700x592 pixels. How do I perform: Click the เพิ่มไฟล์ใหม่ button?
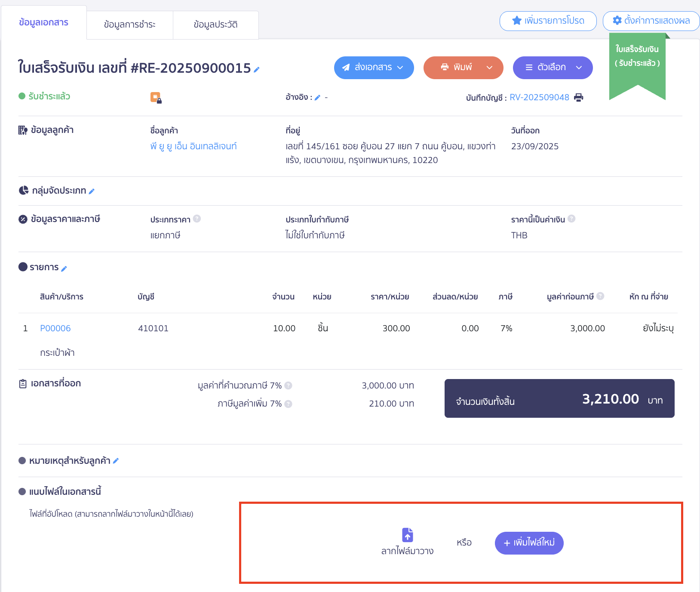[529, 543]
